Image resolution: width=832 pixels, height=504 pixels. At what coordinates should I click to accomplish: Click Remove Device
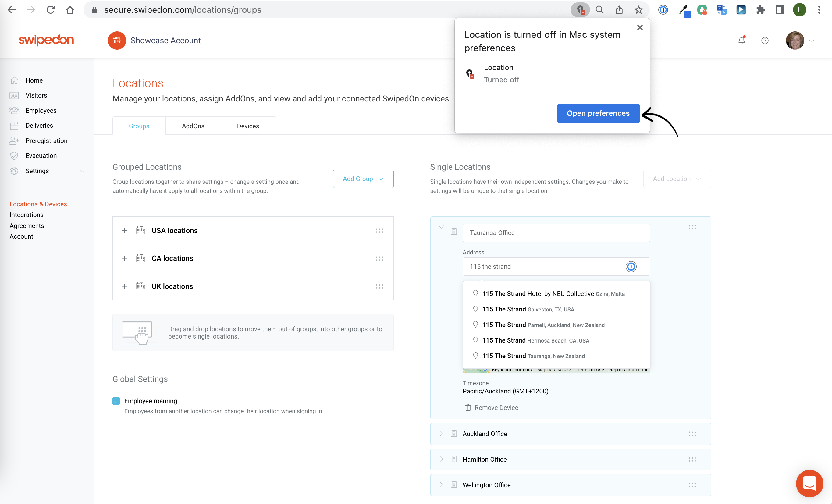click(x=492, y=408)
